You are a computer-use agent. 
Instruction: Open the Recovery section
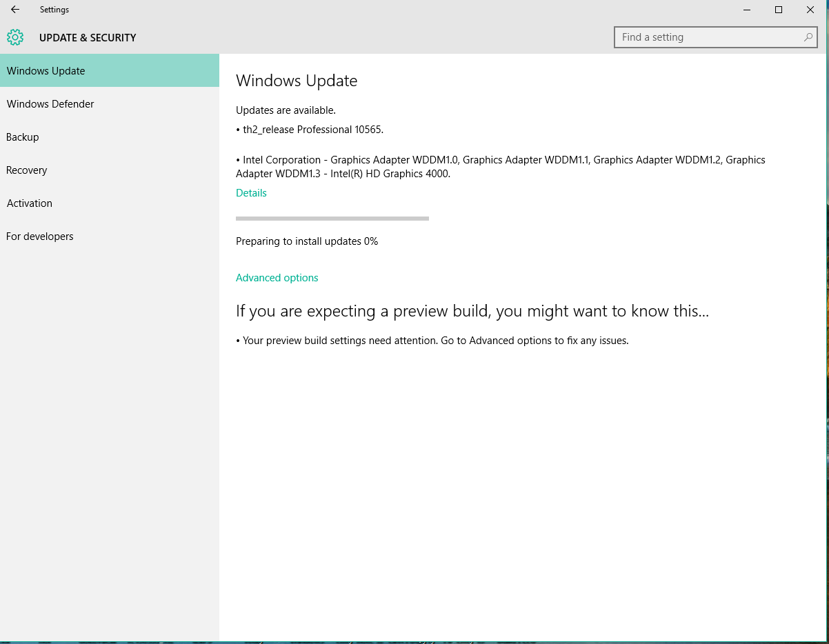click(110, 170)
